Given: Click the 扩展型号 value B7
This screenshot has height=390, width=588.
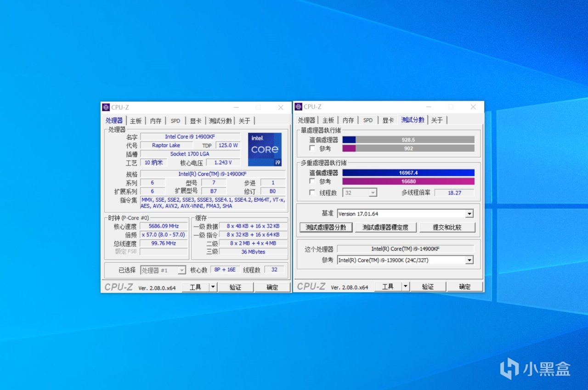Looking at the screenshot, I should point(214,191).
